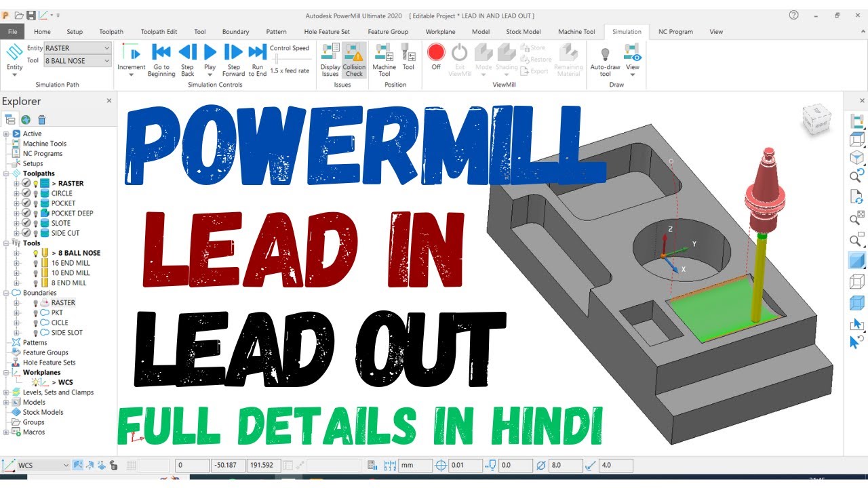Image resolution: width=868 pixels, height=488 pixels.
Task: Toggle the lightbulb for 16 END MILL tool
Action: click(x=35, y=263)
